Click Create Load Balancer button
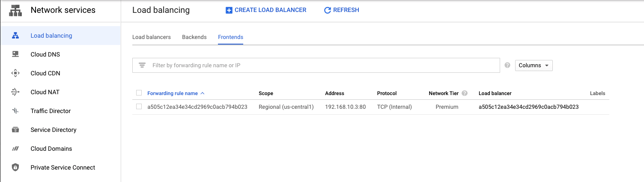This screenshot has height=182, width=644. click(266, 10)
